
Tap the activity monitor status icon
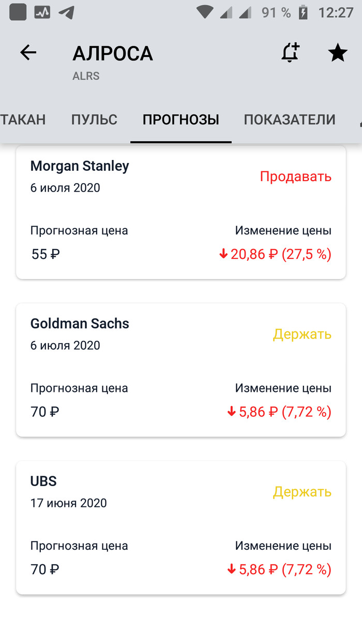42,12
